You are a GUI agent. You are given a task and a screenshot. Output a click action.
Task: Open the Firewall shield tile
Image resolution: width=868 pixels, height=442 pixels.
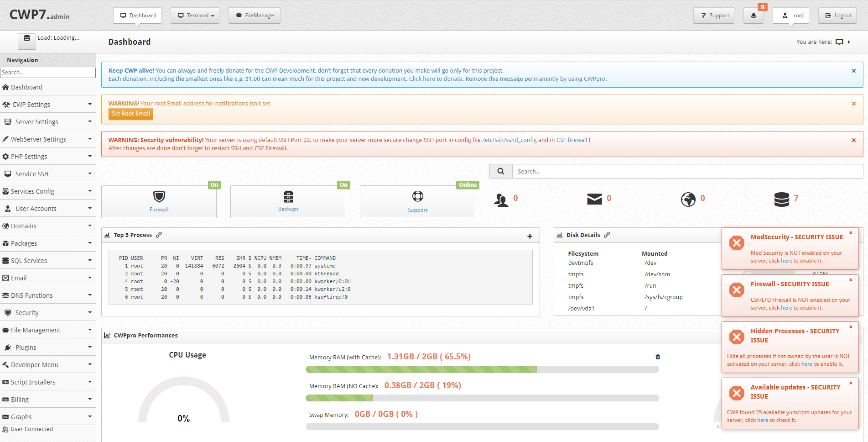pyautogui.click(x=159, y=197)
